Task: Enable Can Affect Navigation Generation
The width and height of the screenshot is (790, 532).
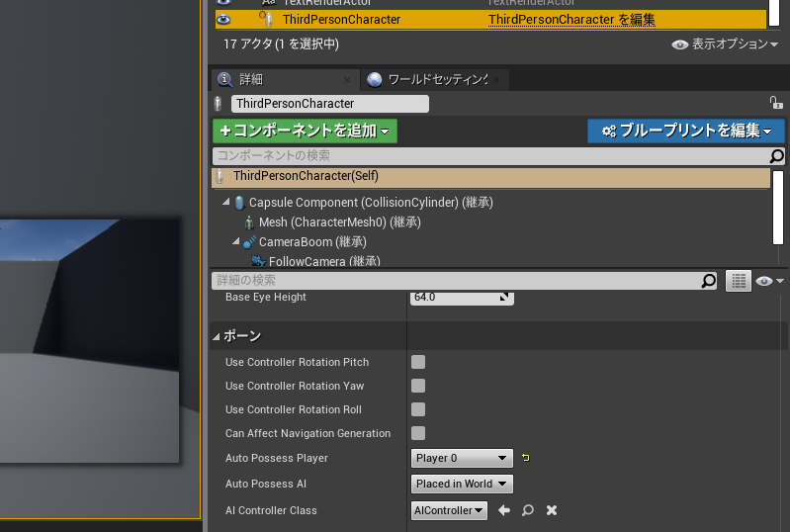Action: click(x=418, y=433)
